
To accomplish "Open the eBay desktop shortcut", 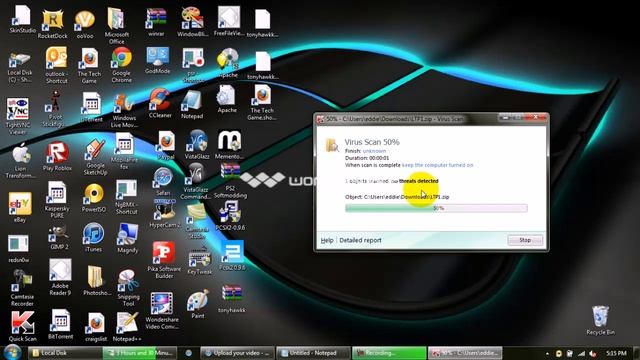I will pos(20,207).
